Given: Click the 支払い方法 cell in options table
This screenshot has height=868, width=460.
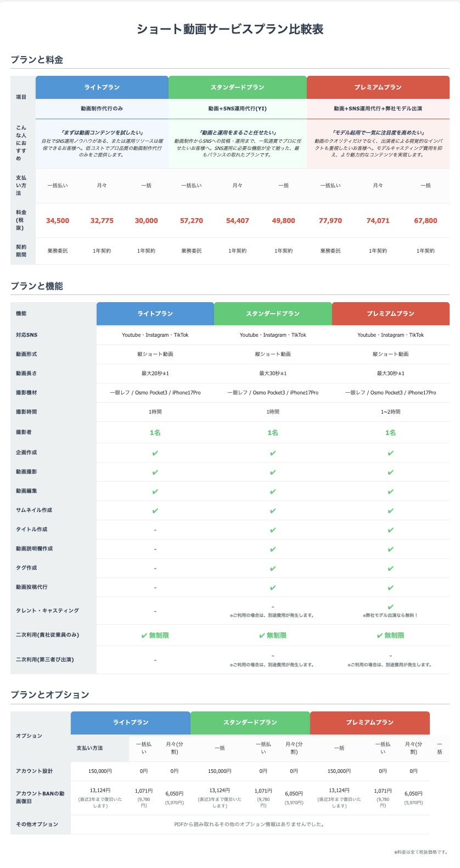Looking at the screenshot, I should (x=90, y=748).
